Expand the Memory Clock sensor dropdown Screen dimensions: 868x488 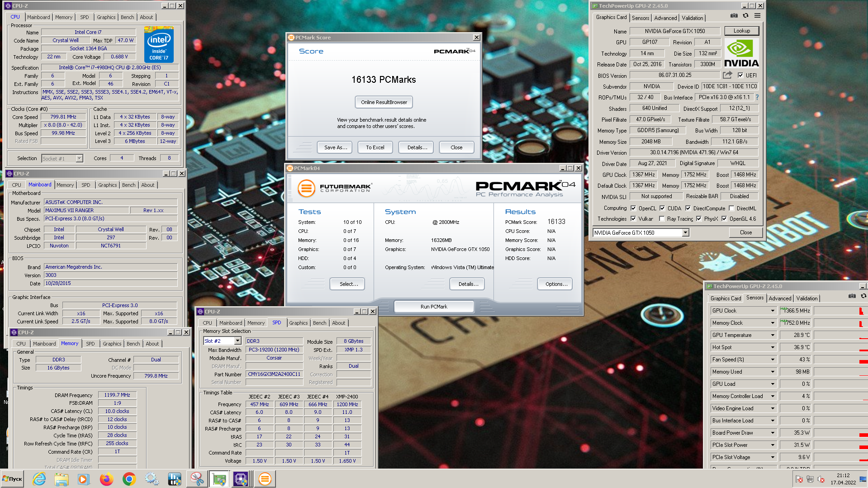(x=773, y=323)
